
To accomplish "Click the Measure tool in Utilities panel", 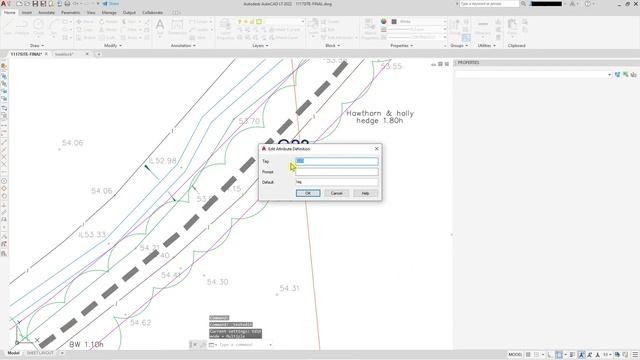I will [483, 28].
